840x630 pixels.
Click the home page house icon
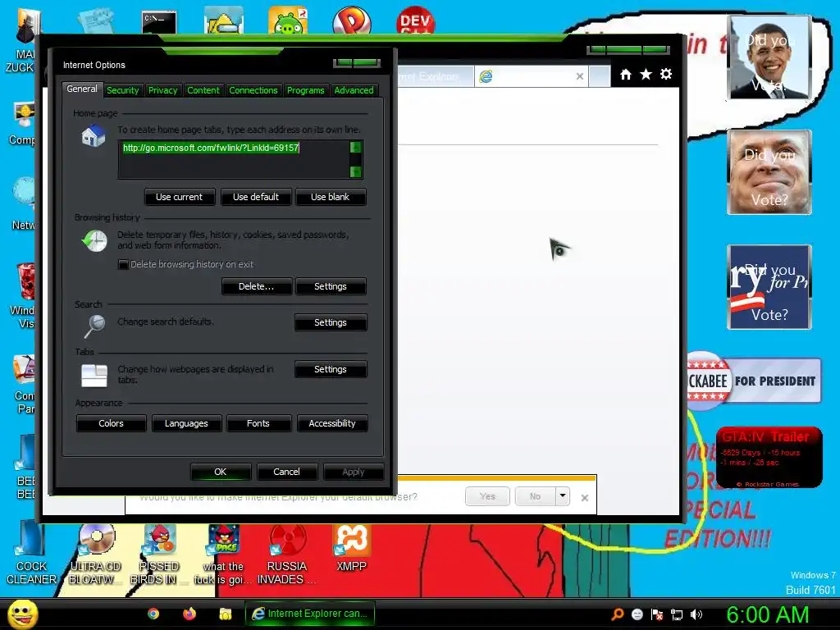pos(94,135)
